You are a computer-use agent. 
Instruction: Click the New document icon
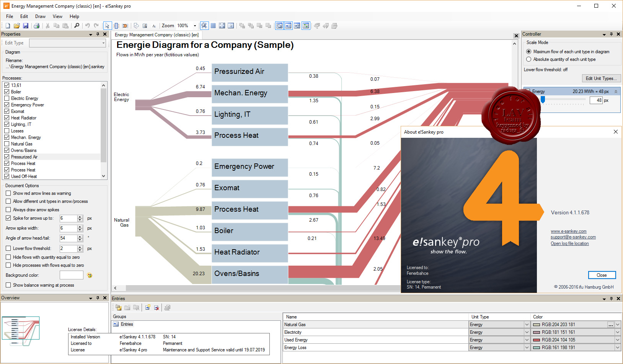click(x=8, y=26)
